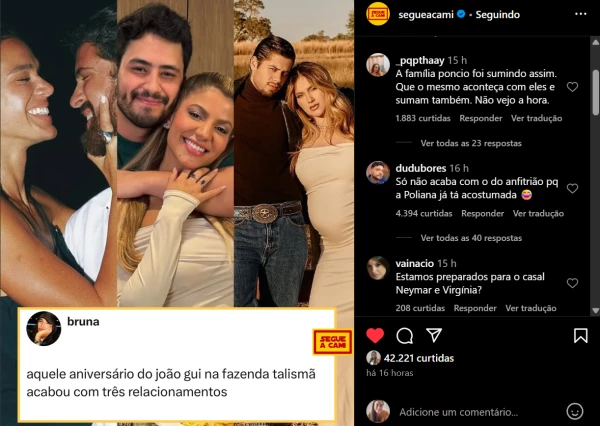Like the comment by _pqpthaay

tap(572, 87)
